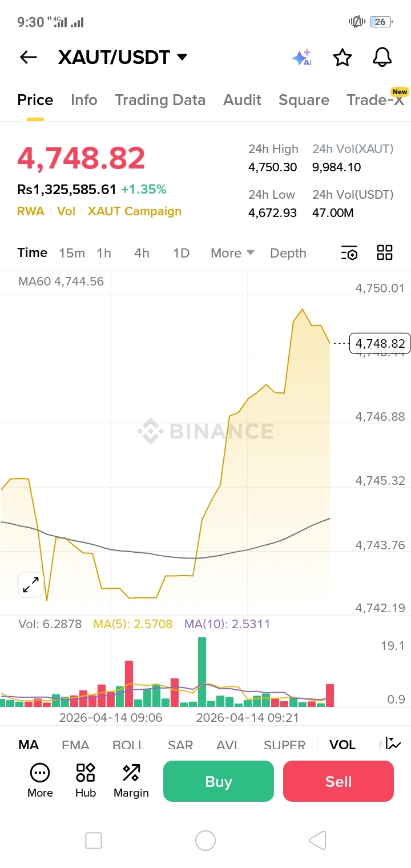Open the four-square chart layout icon
The image size is (411, 868).
tap(385, 252)
